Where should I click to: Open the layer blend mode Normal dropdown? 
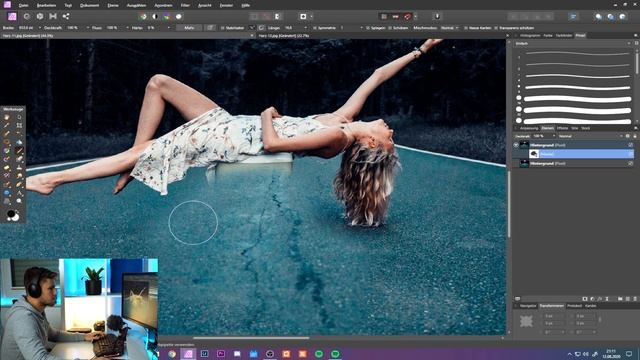click(591, 136)
